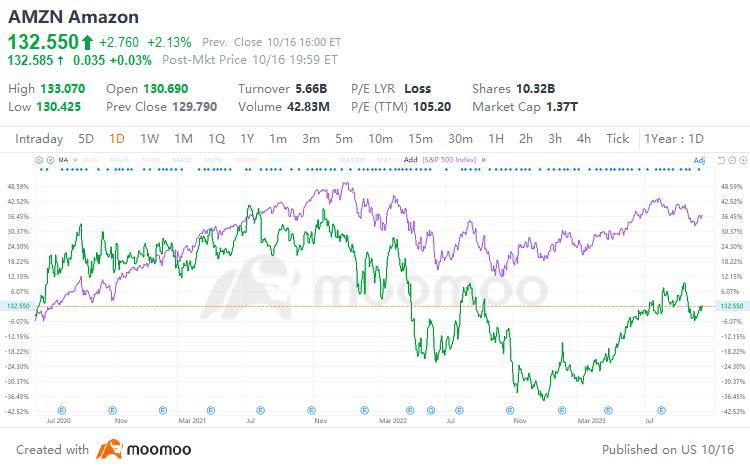Open the chart indicator settings gear icon

coord(38,159)
